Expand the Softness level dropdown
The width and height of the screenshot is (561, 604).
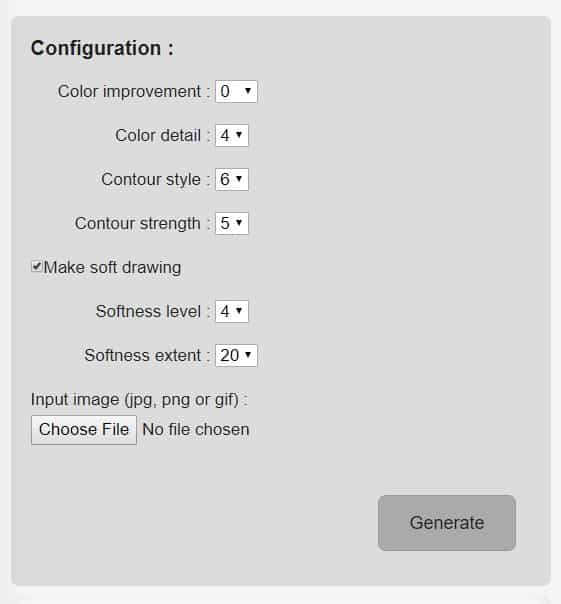(232, 311)
